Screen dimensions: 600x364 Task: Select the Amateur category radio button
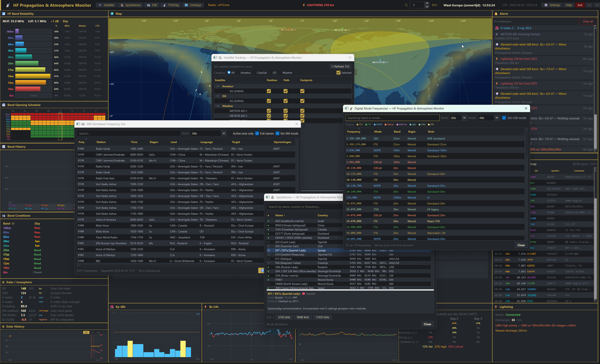click(238, 72)
